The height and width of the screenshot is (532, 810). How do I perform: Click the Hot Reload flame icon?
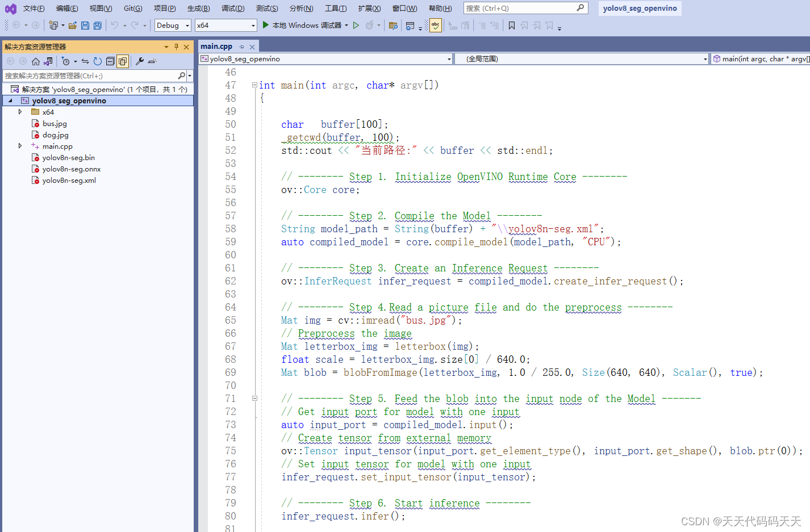370,25
